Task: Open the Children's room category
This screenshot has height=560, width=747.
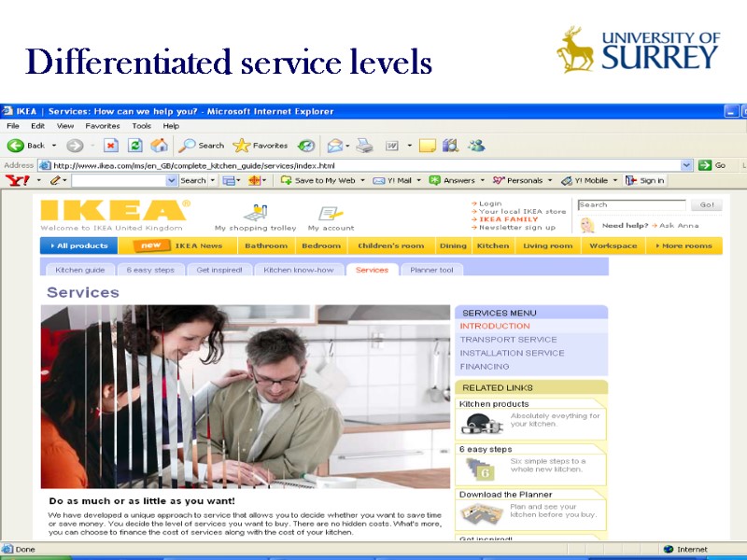Action: click(390, 245)
